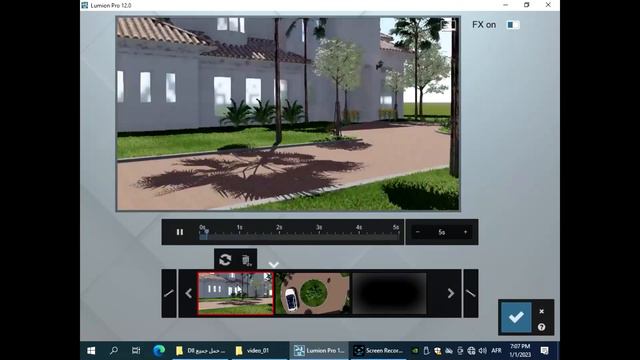Click the refresh camera icon above the clips
The height and width of the screenshot is (360, 640).
tap(225, 260)
